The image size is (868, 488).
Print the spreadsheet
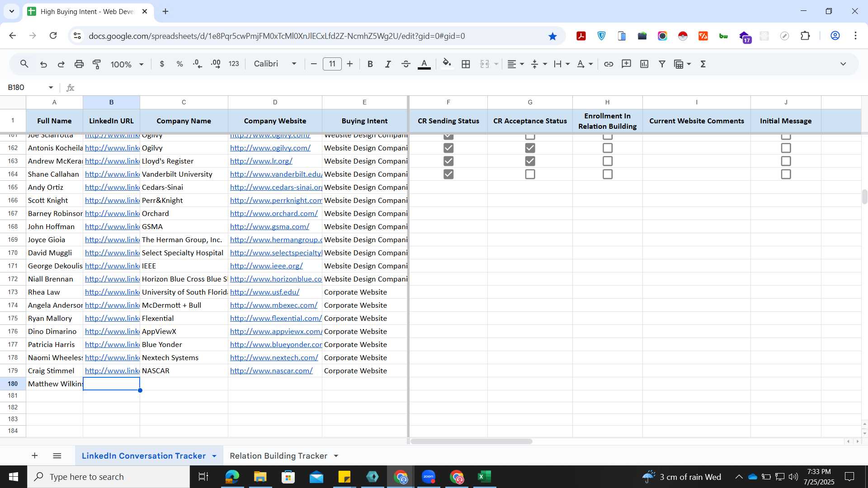[x=79, y=64]
